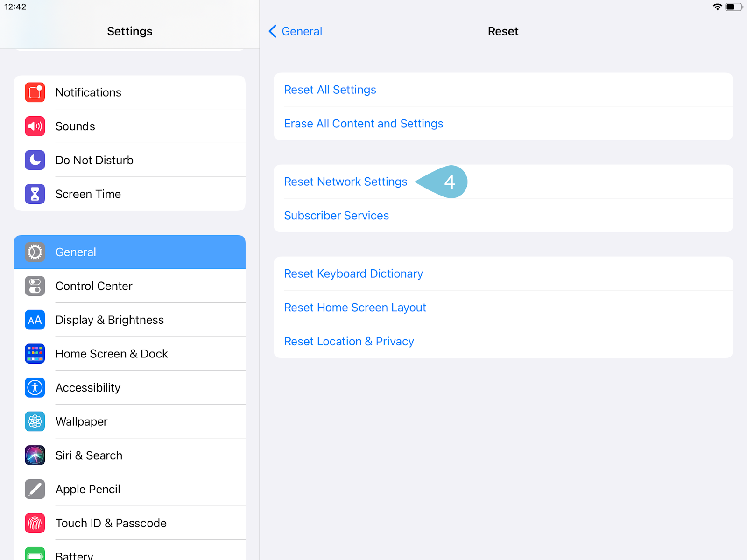Select the Do Not Disturb moon icon
The image size is (747, 560).
tap(35, 160)
